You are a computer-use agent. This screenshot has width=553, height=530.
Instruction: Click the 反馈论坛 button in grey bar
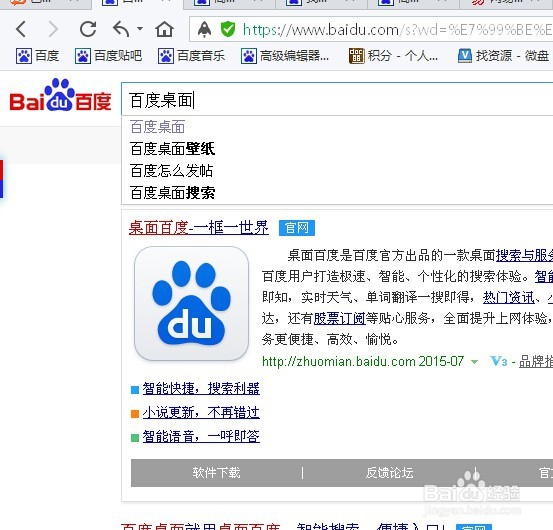tap(389, 473)
